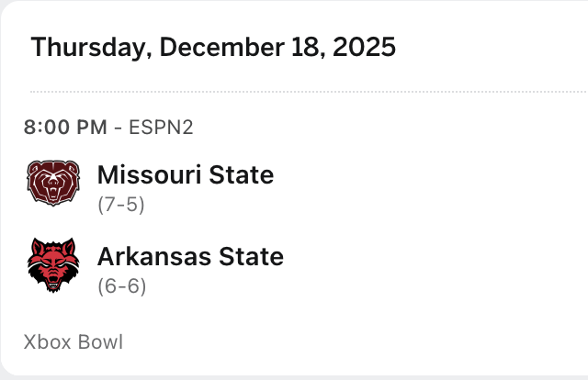Image resolution: width=588 pixels, height=380 pixels.
Task: Click the word "Thursday" in the heading
Action: point(86,48)
